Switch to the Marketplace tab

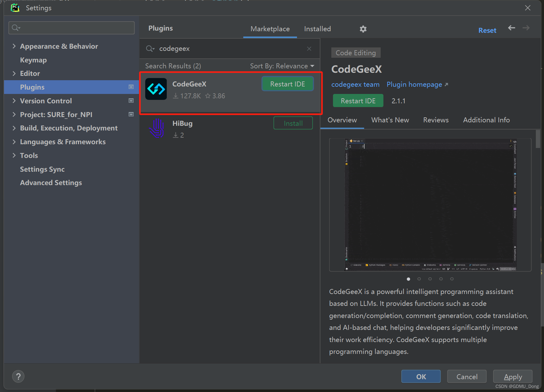tap(270, 29)
